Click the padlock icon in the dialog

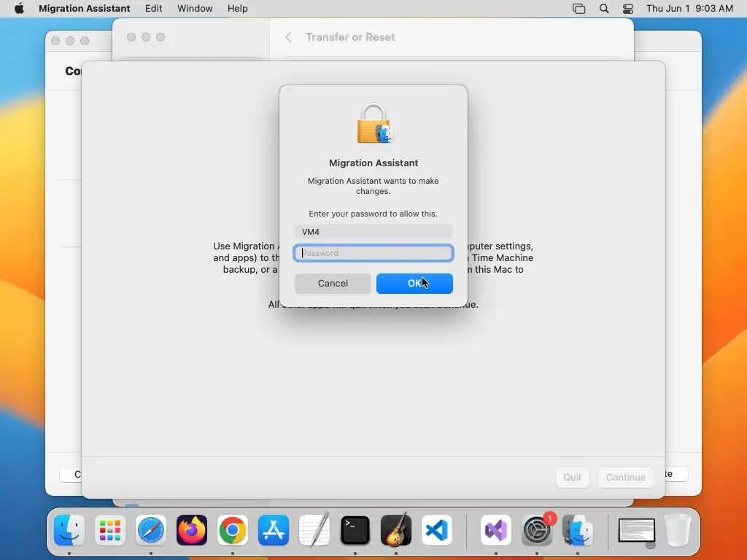tap(374, 123)
